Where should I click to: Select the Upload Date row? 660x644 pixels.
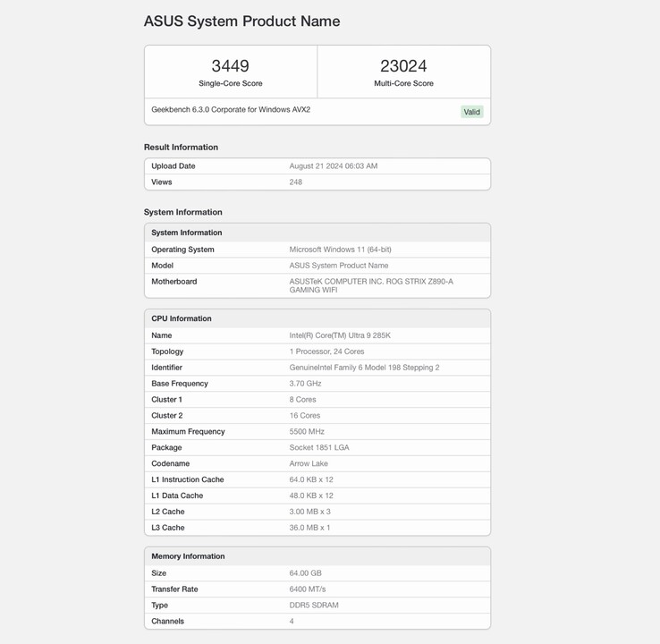pos(317,166)
